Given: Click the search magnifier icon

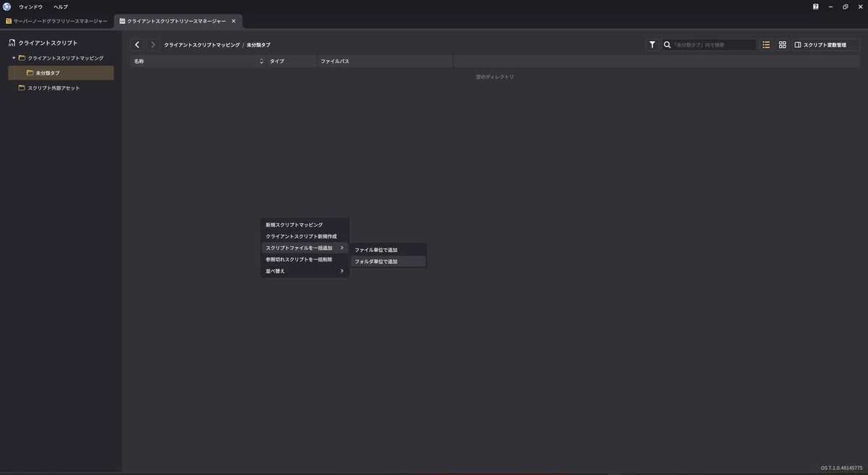Looking at the screenshot, I should point(668,45).
